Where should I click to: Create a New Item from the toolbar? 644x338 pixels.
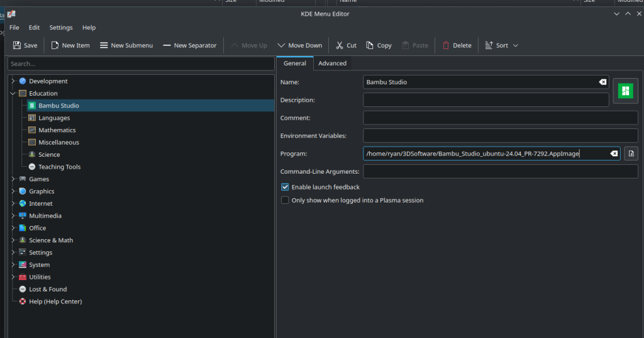pyautogui.click(x=70, y=45)
